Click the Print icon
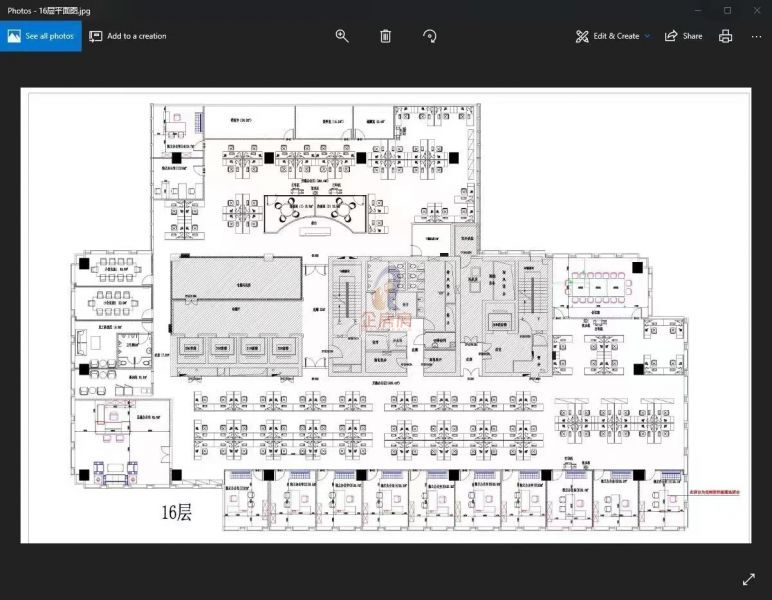 point(725,36)
